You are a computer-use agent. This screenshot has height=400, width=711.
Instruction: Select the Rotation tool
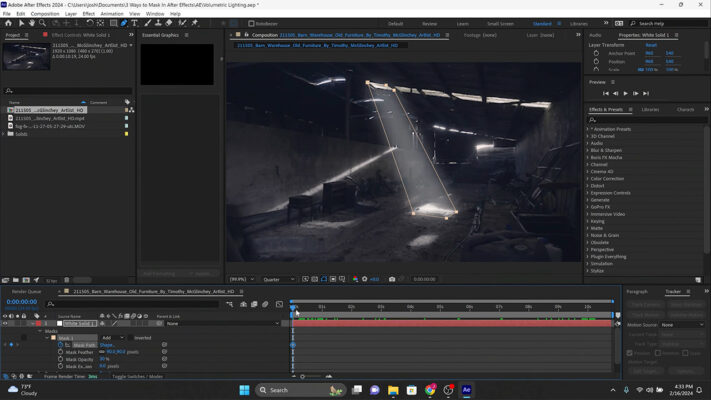(x=90, y=23)
